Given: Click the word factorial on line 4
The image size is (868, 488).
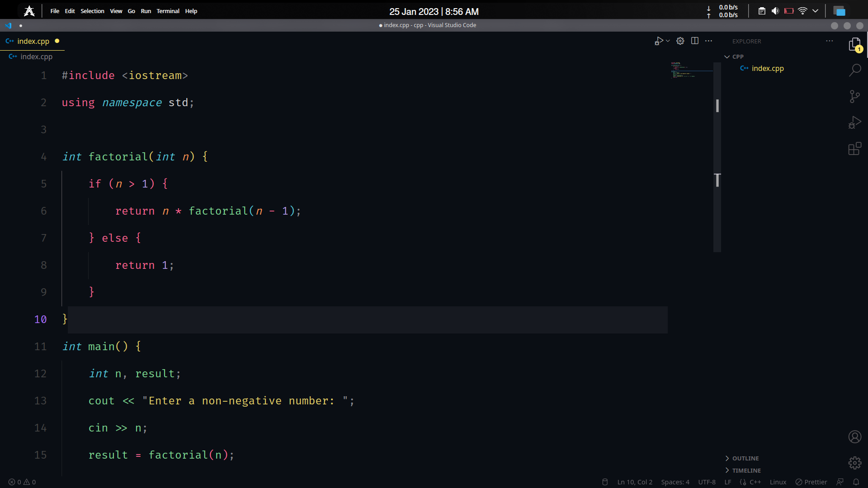Looking at the screenshot, I should (118, 157).
